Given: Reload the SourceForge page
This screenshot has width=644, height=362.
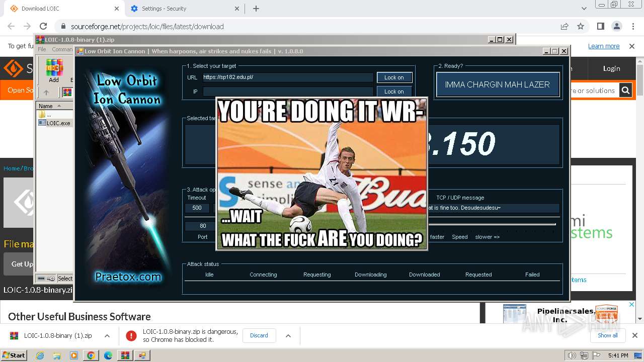Looking at the screenshot, I should 43,26.
